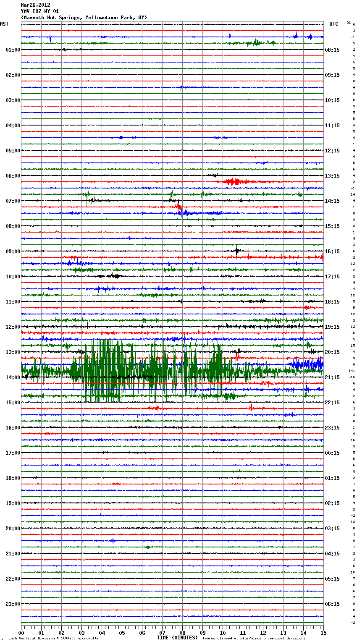Select the 19:00 MST time label

click(13, 503)
